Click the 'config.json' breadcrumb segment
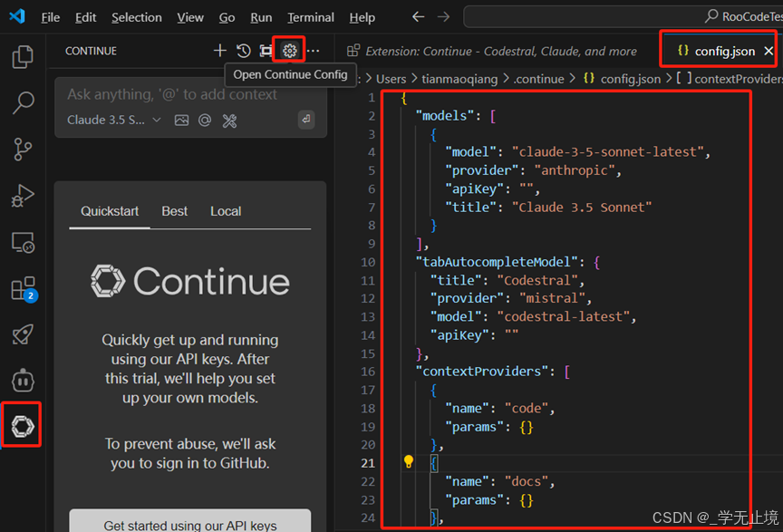The height and width of the screenshot is (532, 783). [x=623, y=79]
